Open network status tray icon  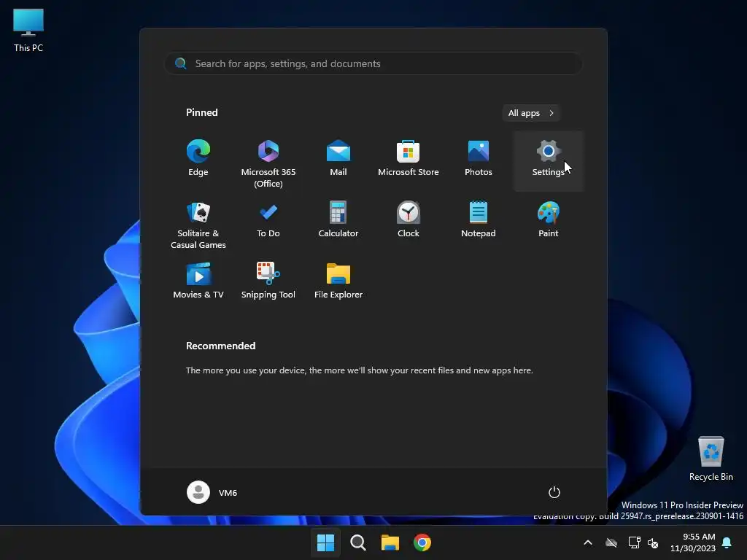634,542
